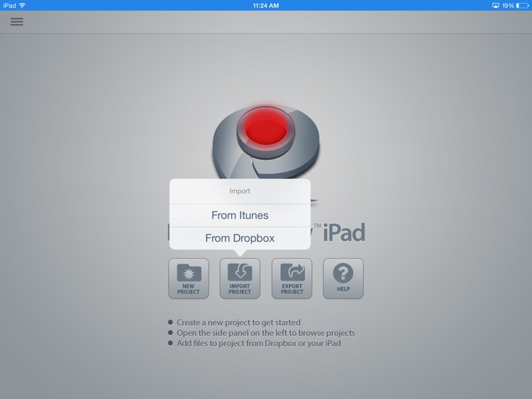The width and height of the screenshot is (532, 399).
Task: Choose From Dropbox import option
Action: point(240,238)
